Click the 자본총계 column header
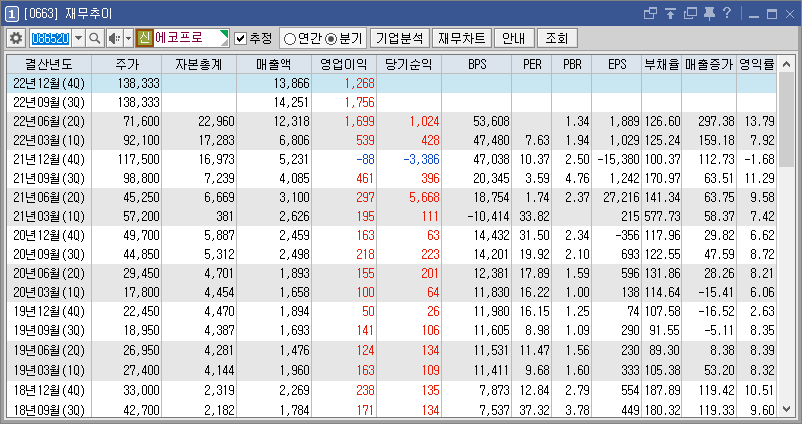The image size is (802, 424). (x=199, y=64)
